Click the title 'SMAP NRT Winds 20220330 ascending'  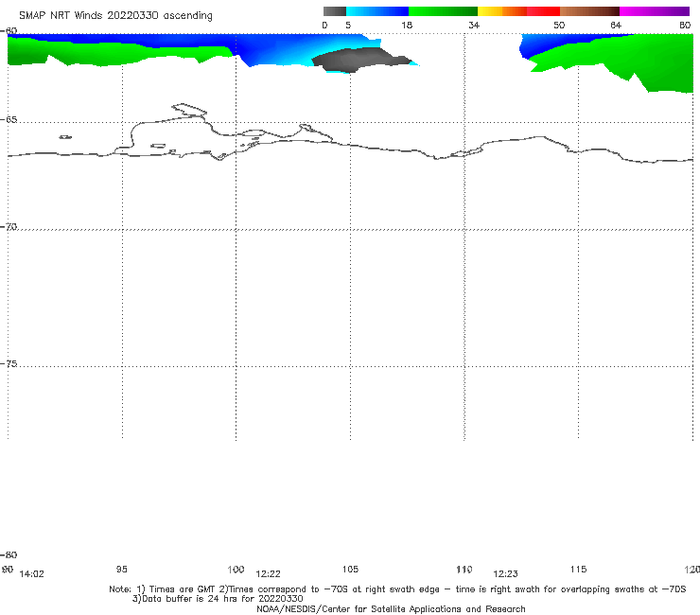pyautogui.click(x=115, y=16)
